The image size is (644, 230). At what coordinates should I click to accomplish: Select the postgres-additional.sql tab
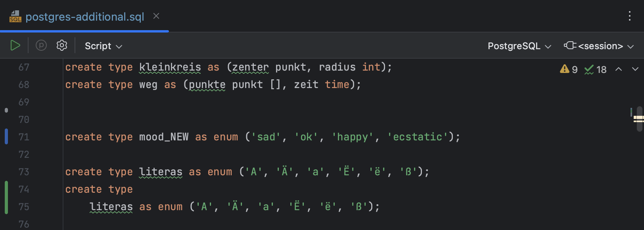[x=84, y=17]
